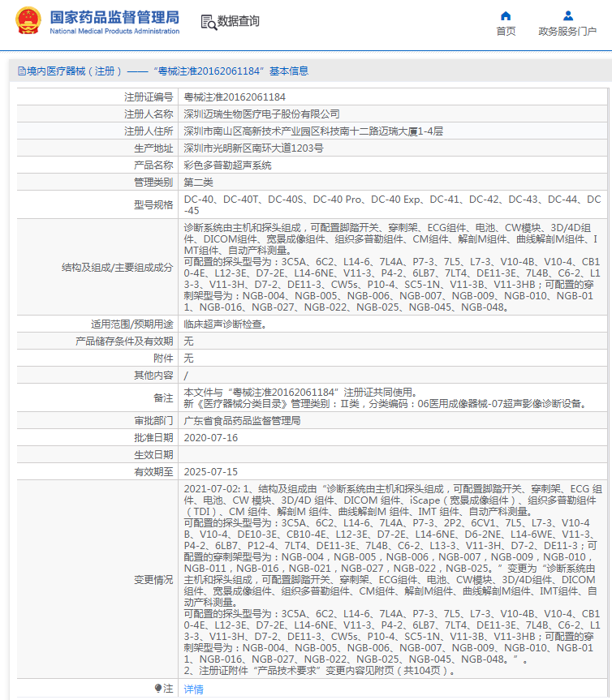Click the 注册人名称 row label

pyautogui.click(x=149, y=114)
